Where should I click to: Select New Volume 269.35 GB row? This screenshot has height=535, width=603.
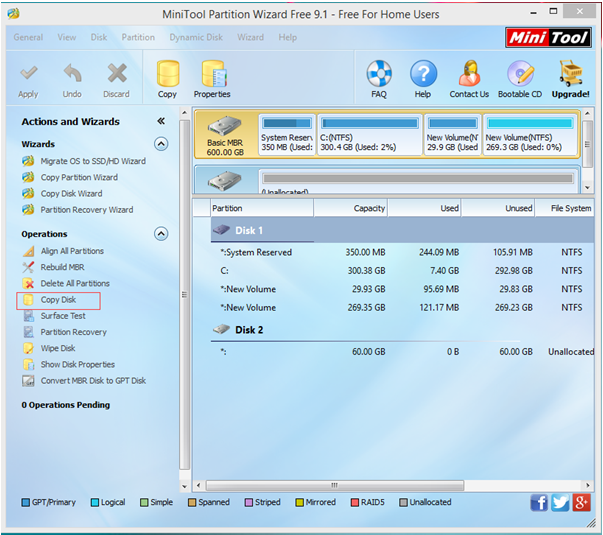click(402, 308)
